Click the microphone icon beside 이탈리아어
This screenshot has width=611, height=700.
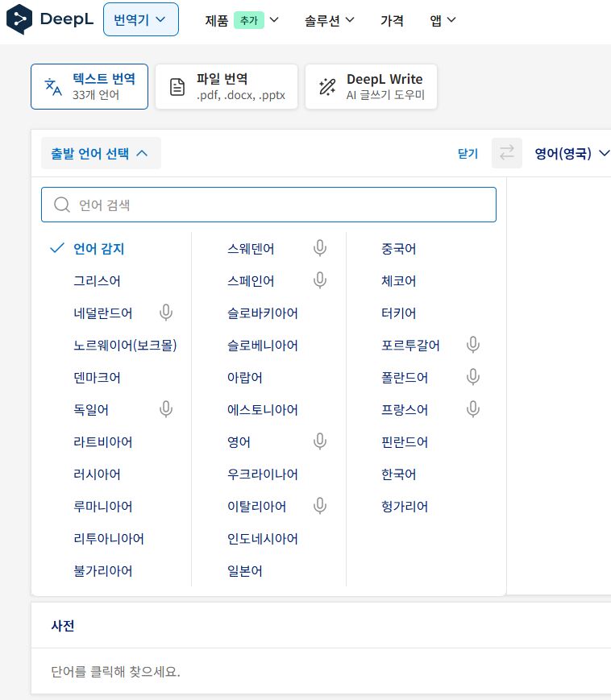point(320,506)
